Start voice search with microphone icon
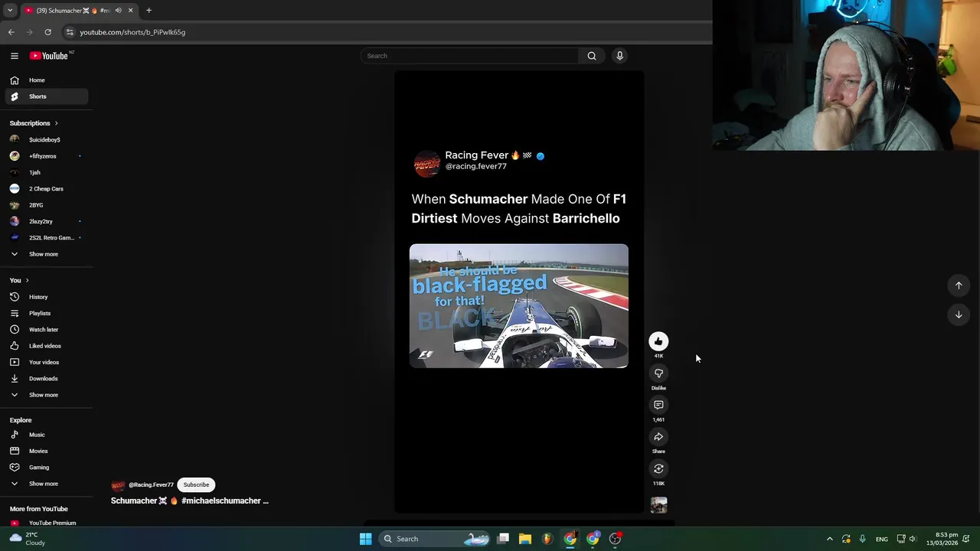 620,56
